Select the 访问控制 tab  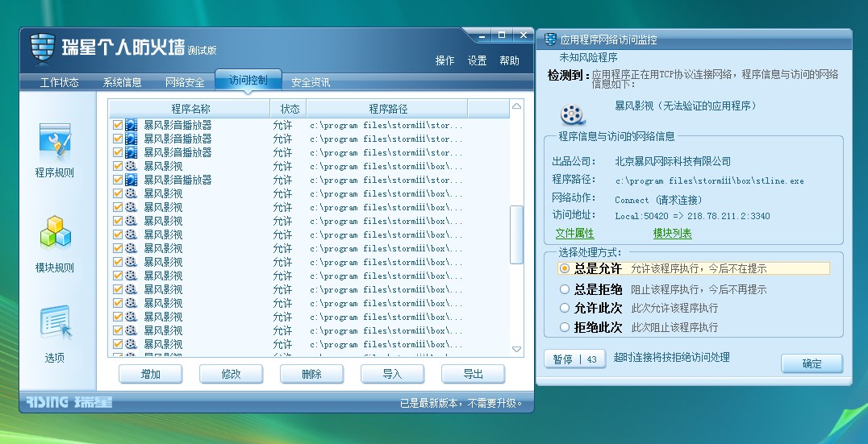click(248, 81)
